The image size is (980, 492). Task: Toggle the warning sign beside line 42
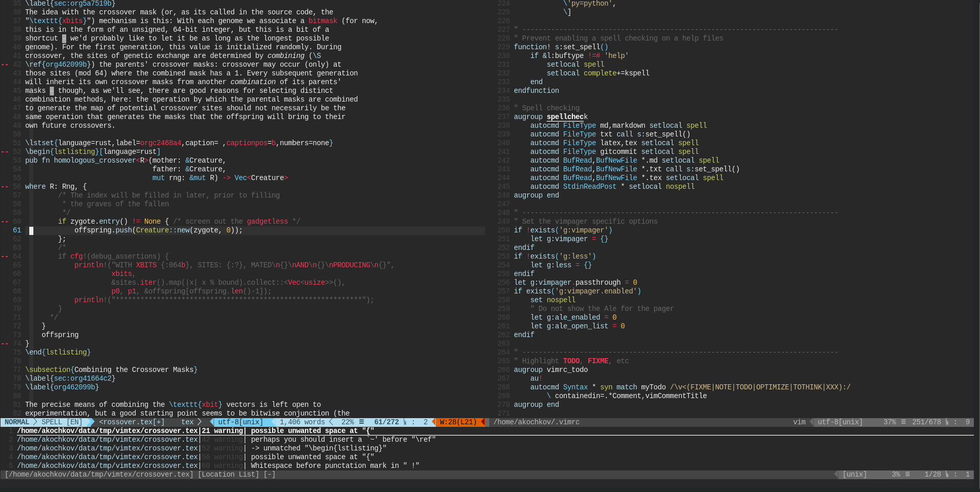click(4, 64)
